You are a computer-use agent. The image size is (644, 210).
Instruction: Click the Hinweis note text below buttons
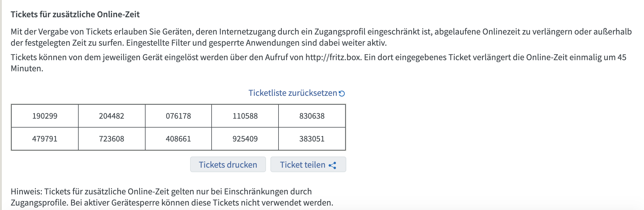pos(172,197)
